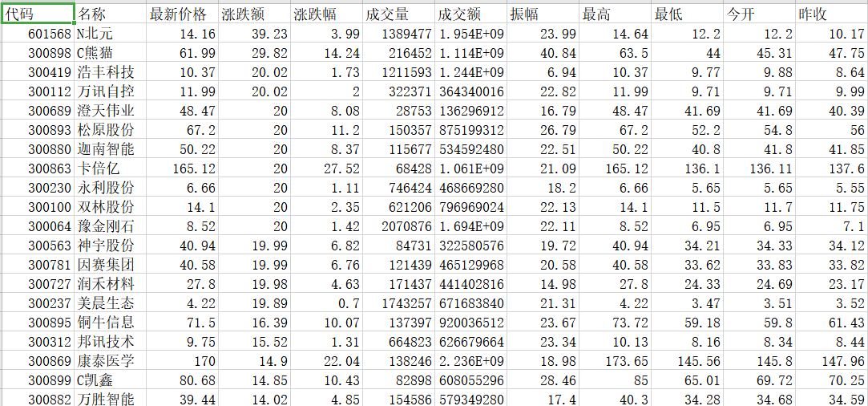Click the name cell 万讯自控
The width and height of the screenshot is (868, 406).
[x=111, y=91]
